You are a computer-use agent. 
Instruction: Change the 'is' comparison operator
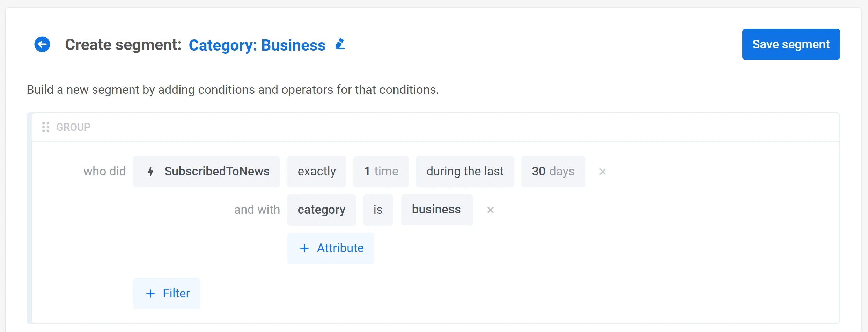378,210
